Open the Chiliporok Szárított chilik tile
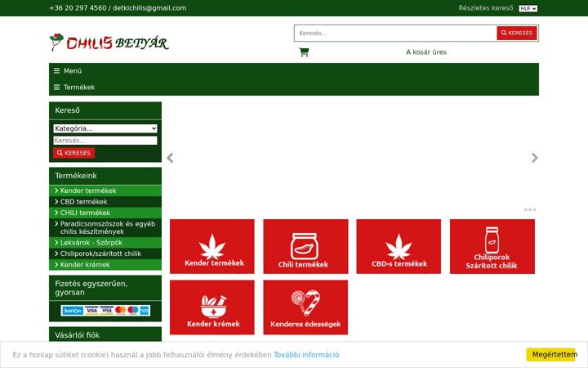The image size is (588, 368). (492, 246)
